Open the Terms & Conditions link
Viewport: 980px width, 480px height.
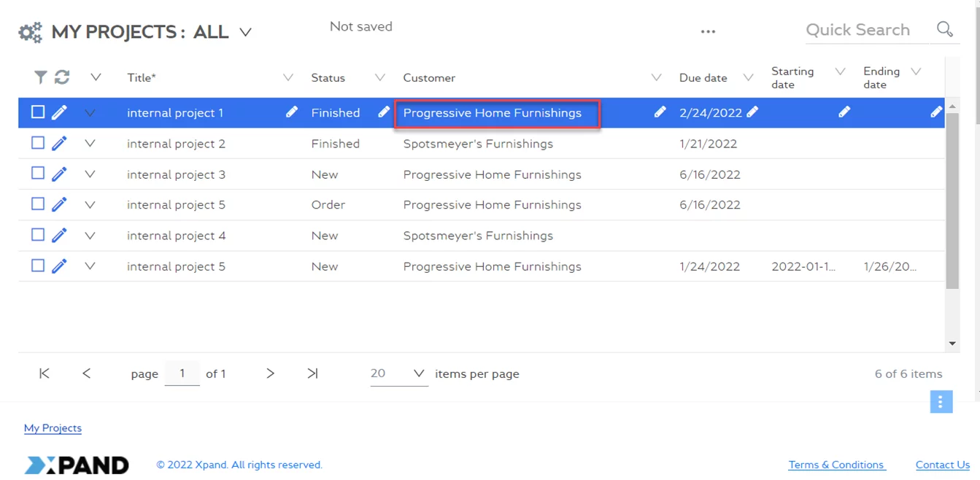point(836,465)
